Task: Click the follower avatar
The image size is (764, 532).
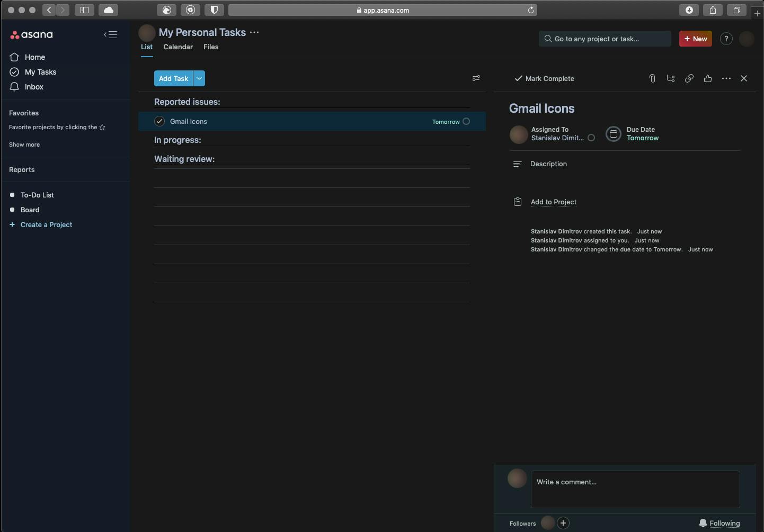Action: click(548, 523)
